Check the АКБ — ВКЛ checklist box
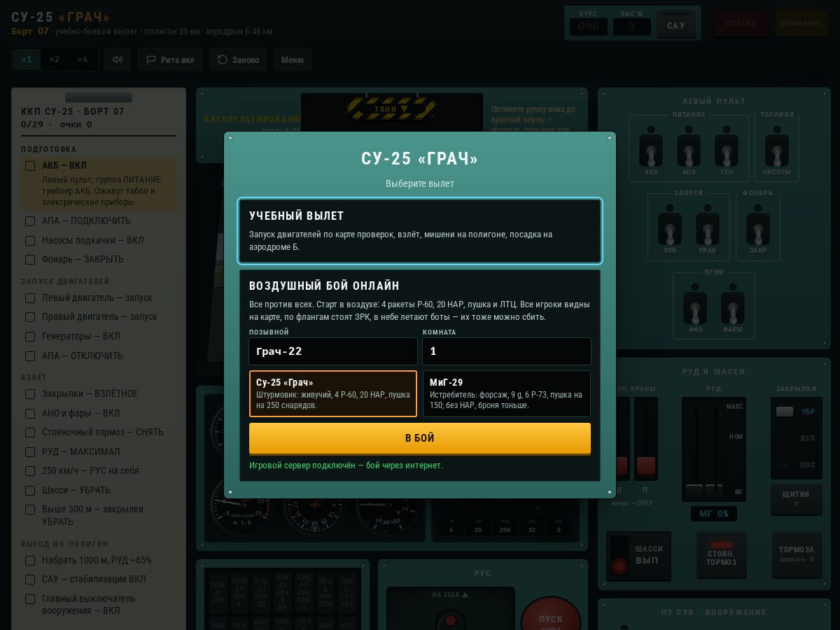Screen dimensions: 840x630 tap(30, 166)
